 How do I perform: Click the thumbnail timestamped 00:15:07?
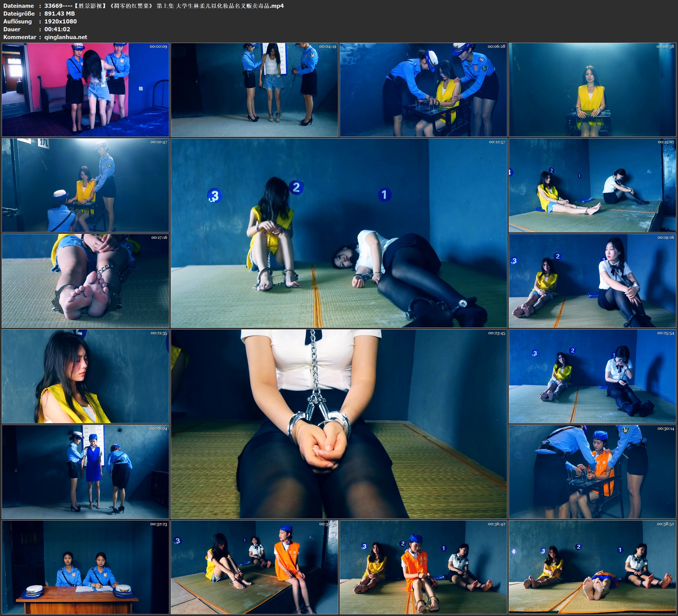coord(592,185)
